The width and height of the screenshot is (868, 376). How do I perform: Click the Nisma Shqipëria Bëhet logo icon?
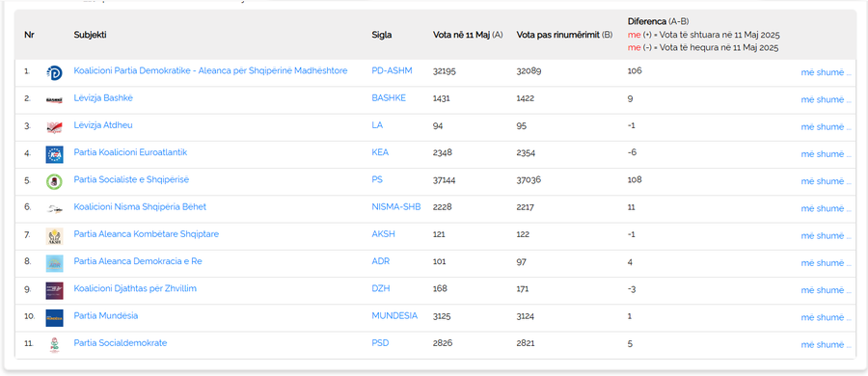(x=54, y=209)
